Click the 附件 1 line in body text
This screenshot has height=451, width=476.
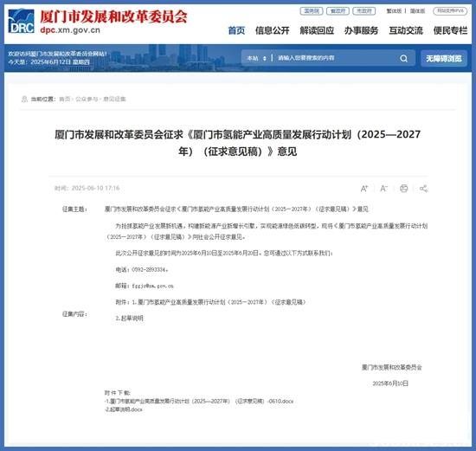pos(210,302)
